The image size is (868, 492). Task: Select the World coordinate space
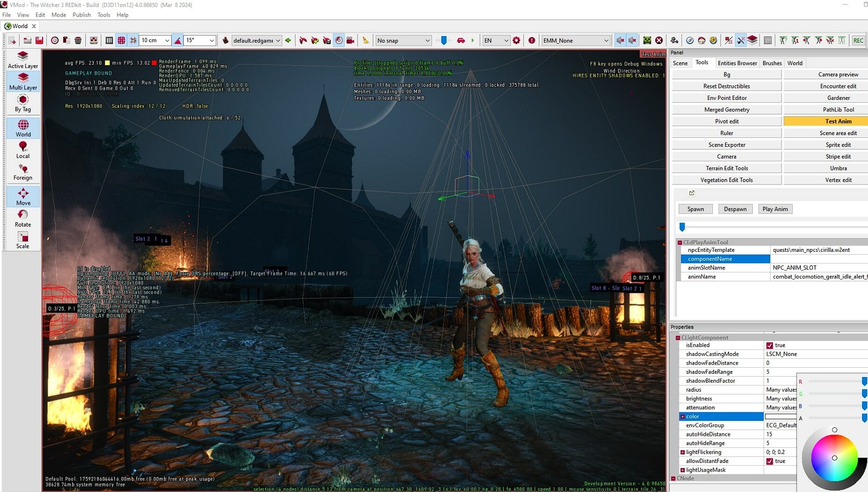[x=23, y=128]
